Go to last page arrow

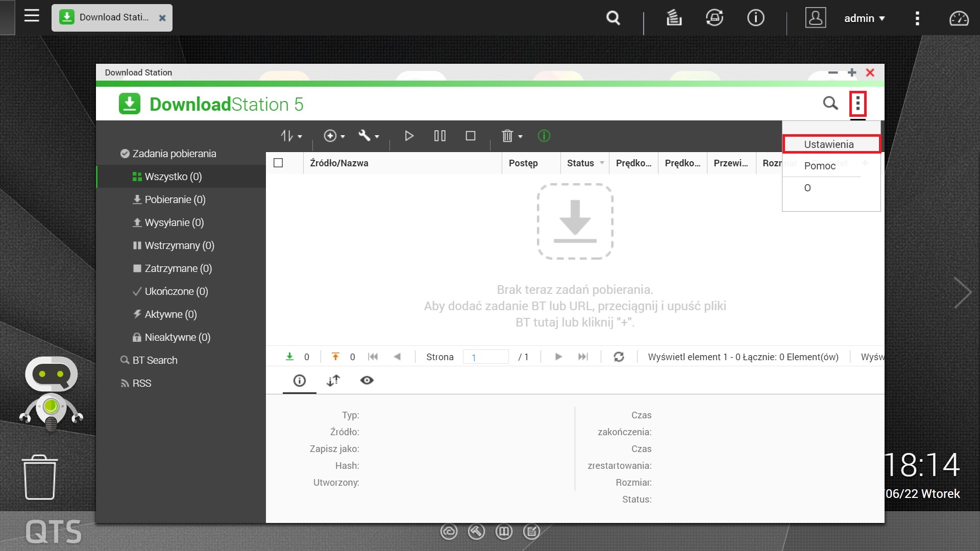tap(583, 357)
